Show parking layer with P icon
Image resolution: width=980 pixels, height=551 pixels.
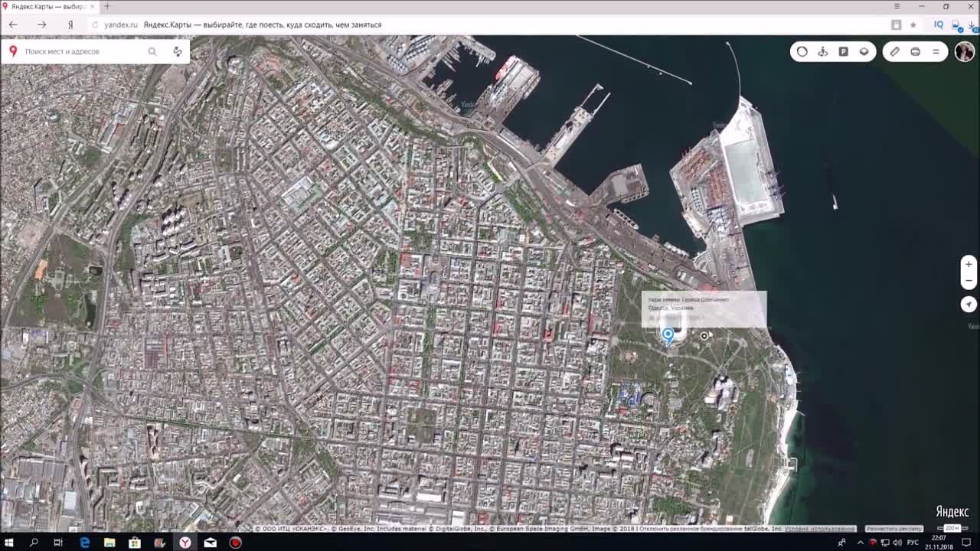point(843,51)
